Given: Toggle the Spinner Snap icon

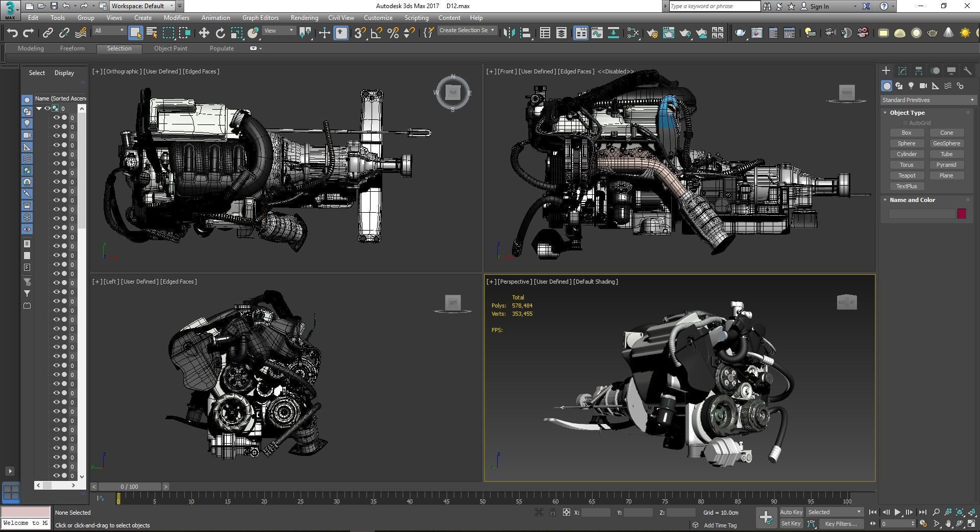Looking at the screenshot, I should tap(409, 33).
